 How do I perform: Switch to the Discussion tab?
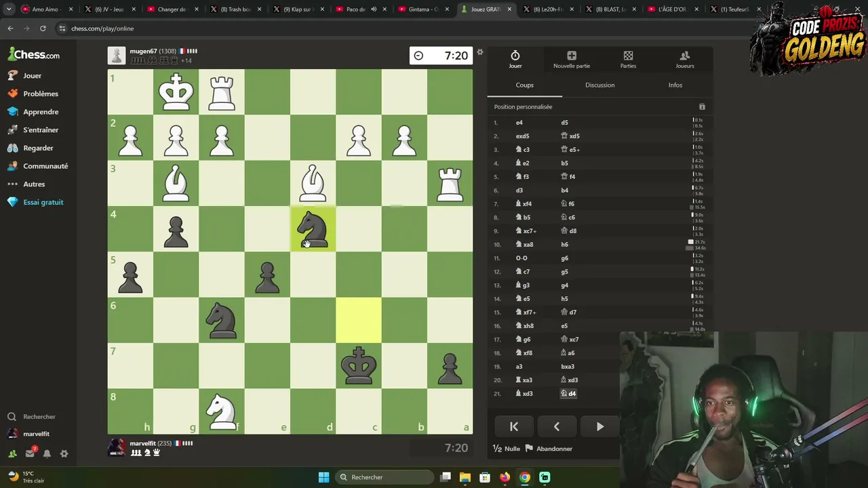click(x=600, y=85)
